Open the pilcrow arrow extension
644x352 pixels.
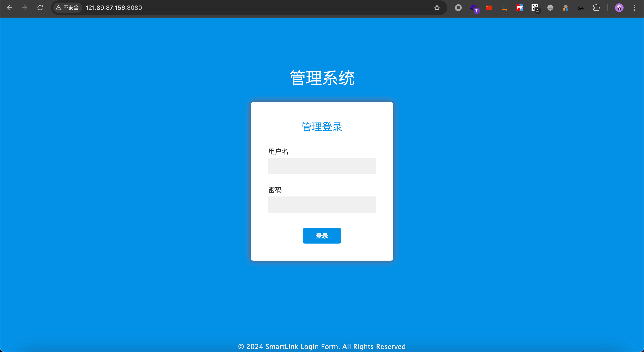504,8
